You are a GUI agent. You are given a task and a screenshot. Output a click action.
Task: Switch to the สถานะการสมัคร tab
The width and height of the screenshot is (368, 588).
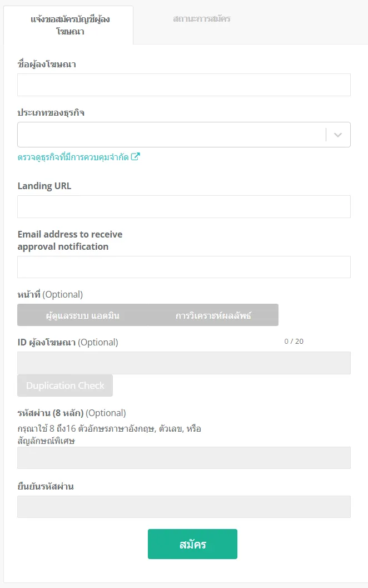[202, 19]
